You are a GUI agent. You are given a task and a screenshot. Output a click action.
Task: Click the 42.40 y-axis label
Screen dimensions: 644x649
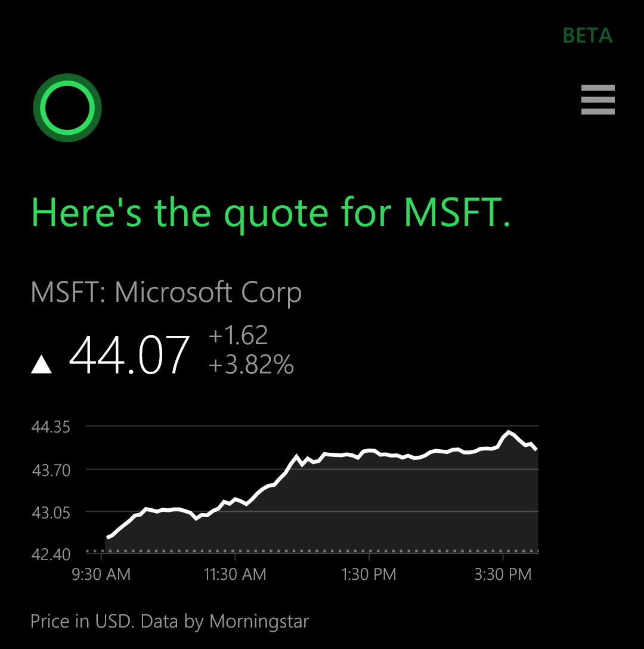coord(51,555)
